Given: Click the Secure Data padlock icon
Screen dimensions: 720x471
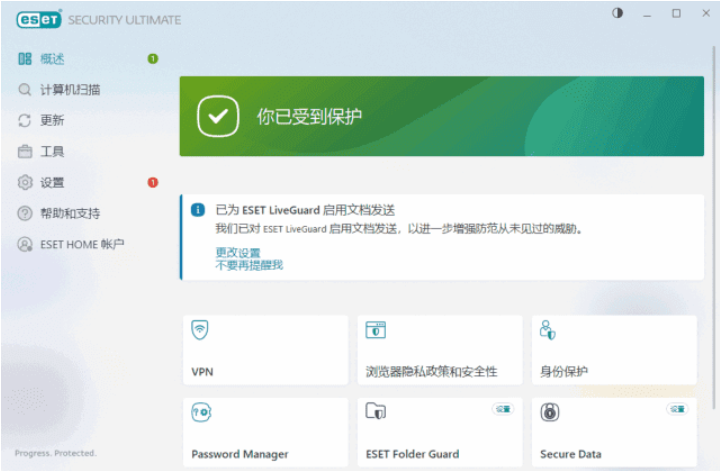Looking at the screenshot, I should click(550, 412).
